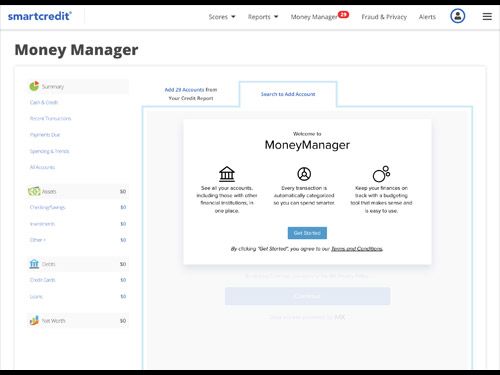This screenshot has height=375, width=500.
Task: Open All Accounts in sidebar
Action: coord(42,167)
